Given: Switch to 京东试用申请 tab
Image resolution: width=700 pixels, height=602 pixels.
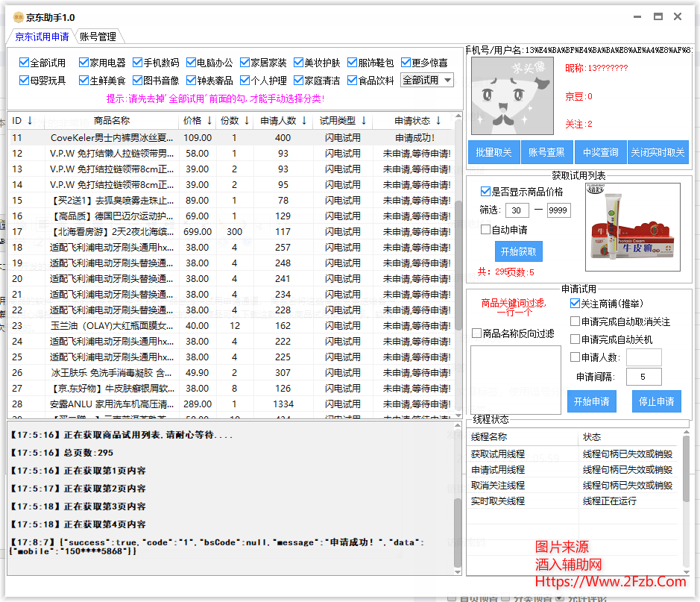Looking at the screenshot, I should [42, 37].
